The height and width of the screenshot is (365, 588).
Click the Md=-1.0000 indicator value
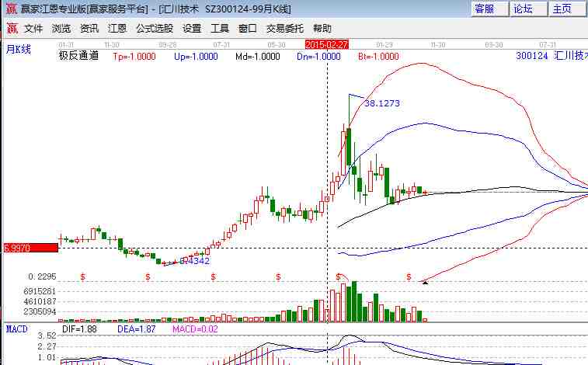point(258,57)
